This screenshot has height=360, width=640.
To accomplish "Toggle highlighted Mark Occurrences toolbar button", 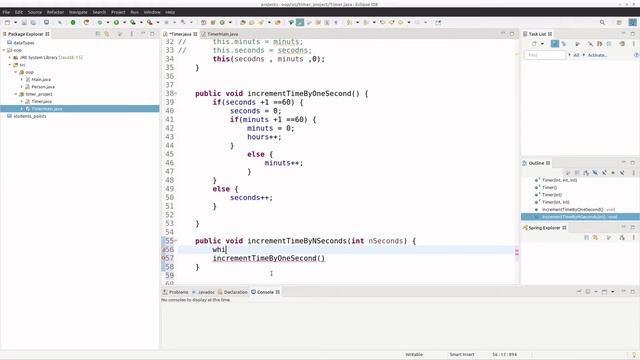I will click(300, 22).
